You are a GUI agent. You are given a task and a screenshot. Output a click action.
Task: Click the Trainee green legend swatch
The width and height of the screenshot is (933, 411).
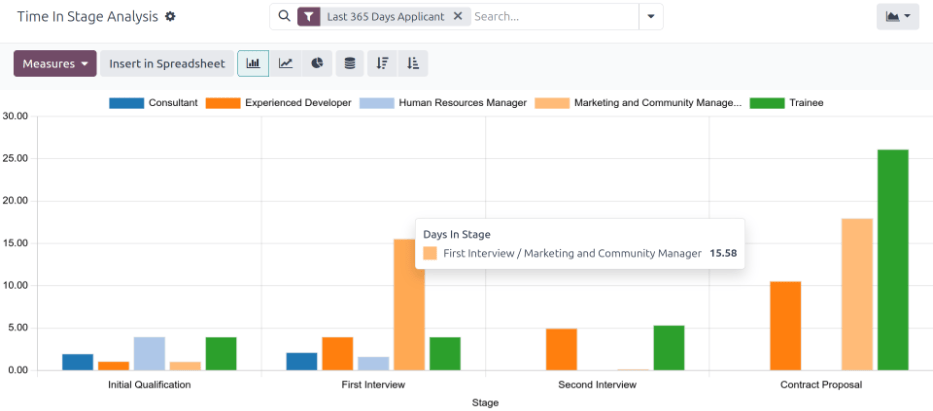tap(767, 102)
